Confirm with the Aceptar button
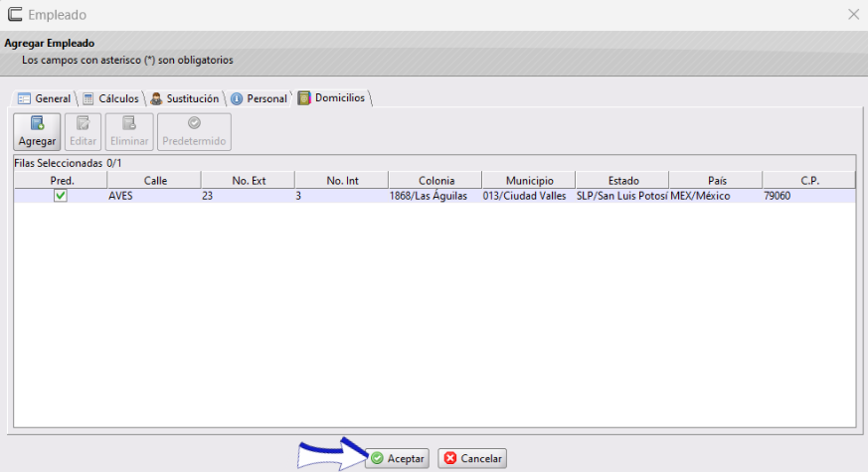The height and width of the screenshot is (472, 868). [x=397, y=458]
